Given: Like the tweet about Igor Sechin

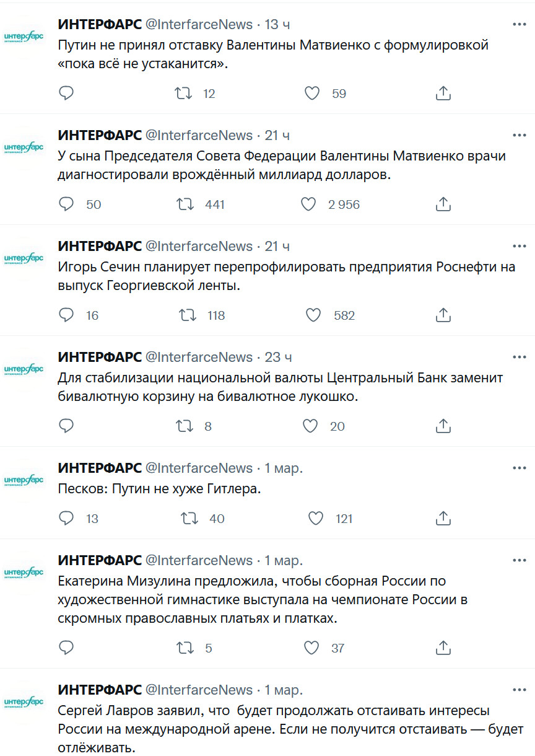Looking at the screenshot, I should (313, 315).
